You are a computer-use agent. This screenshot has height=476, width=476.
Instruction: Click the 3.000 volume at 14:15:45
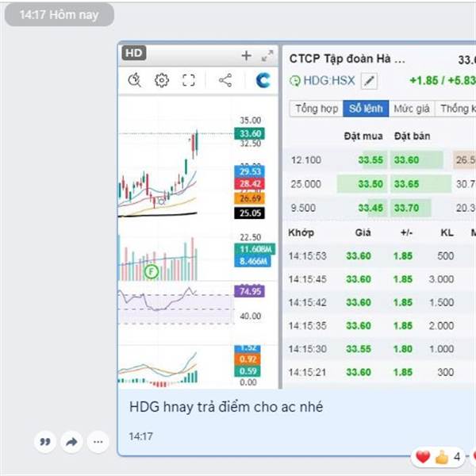coord(441,279)
